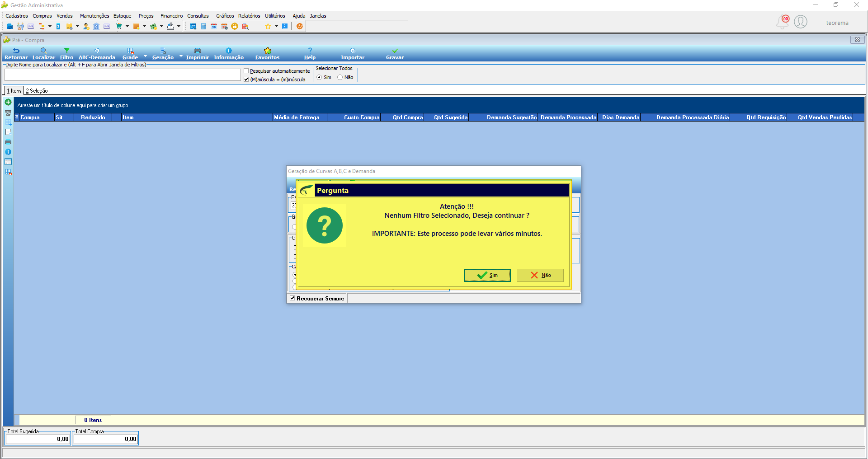Click the Retornar button
This screenshot has height=459, width=868.
click(16, 54)
